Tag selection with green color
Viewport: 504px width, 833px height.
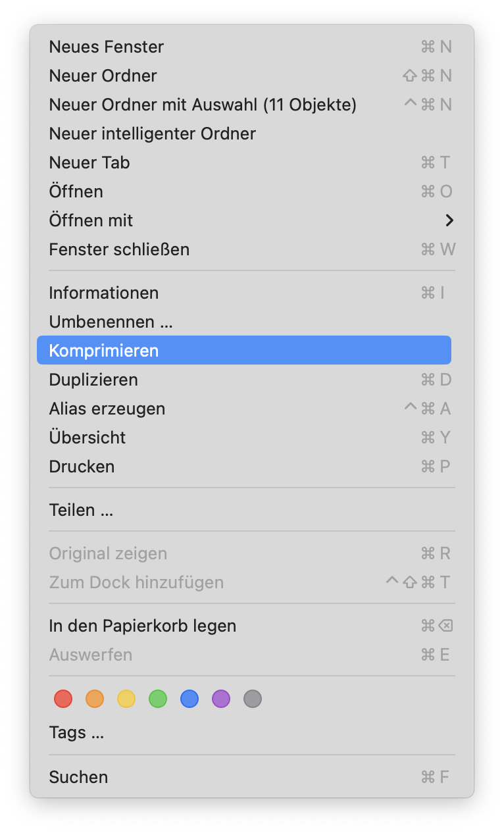tap(158, 699)
